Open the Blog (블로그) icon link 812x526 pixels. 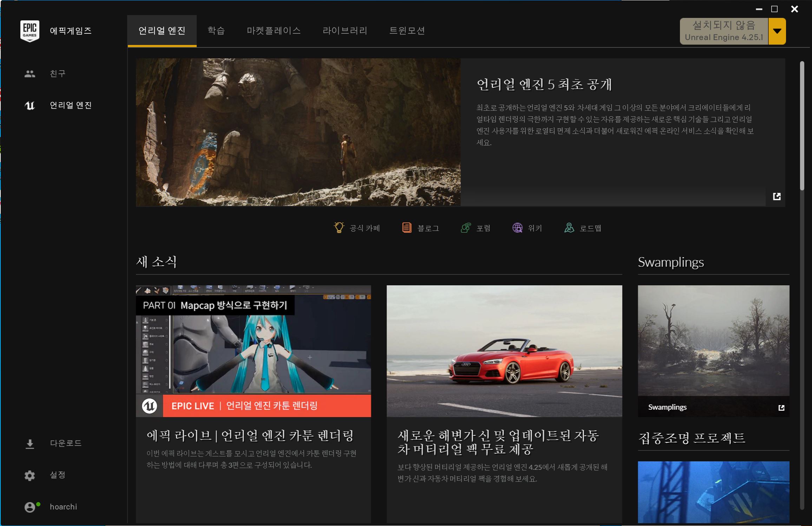407,228
